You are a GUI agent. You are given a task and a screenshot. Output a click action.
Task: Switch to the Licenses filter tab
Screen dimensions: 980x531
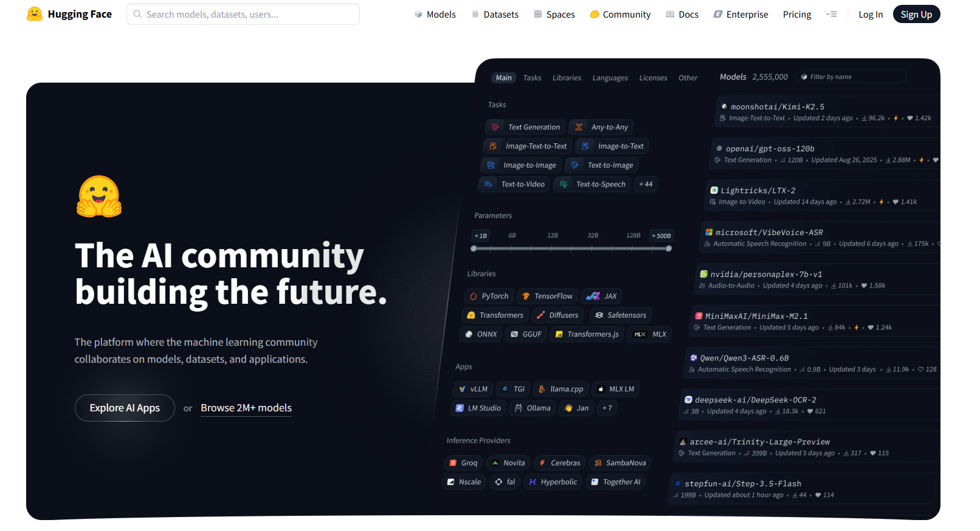tap(653, 78)
